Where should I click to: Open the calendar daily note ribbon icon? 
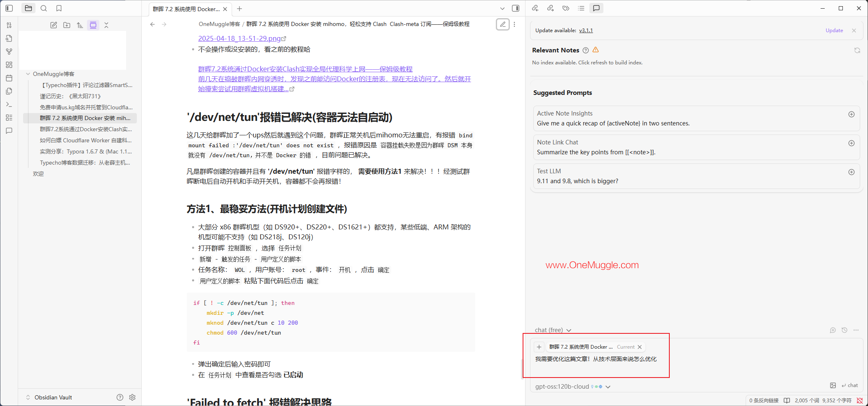click(x=9, y=78)
